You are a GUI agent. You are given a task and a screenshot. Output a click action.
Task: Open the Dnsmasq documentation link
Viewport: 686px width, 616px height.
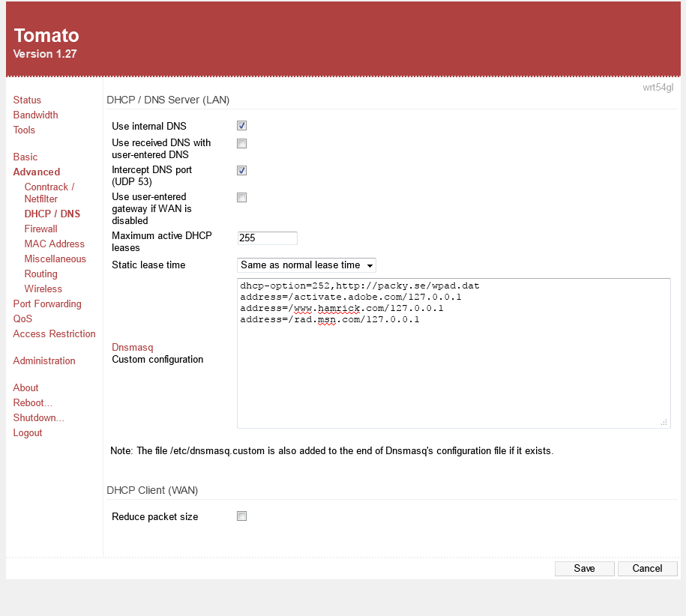tap(132, 348)
